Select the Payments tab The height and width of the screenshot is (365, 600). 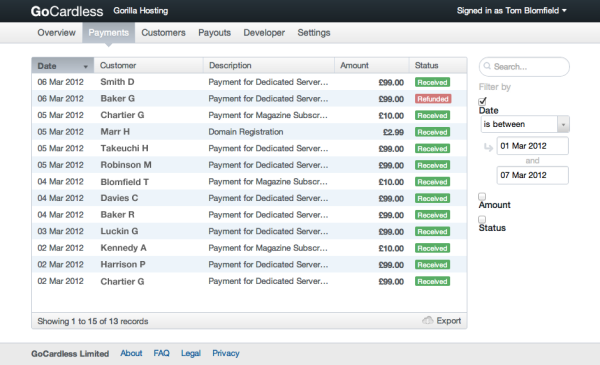coord(109,33)
